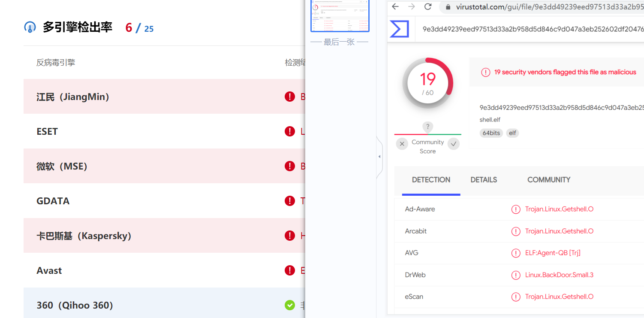
Task: Click the red alert icon for ESET
Action: (x=290, y=131)
